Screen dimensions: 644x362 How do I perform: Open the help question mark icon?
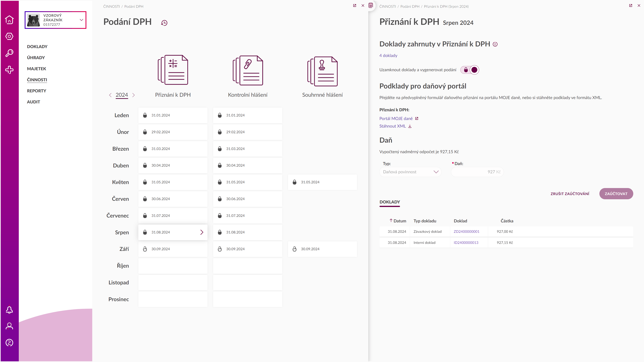pos(9,343)
